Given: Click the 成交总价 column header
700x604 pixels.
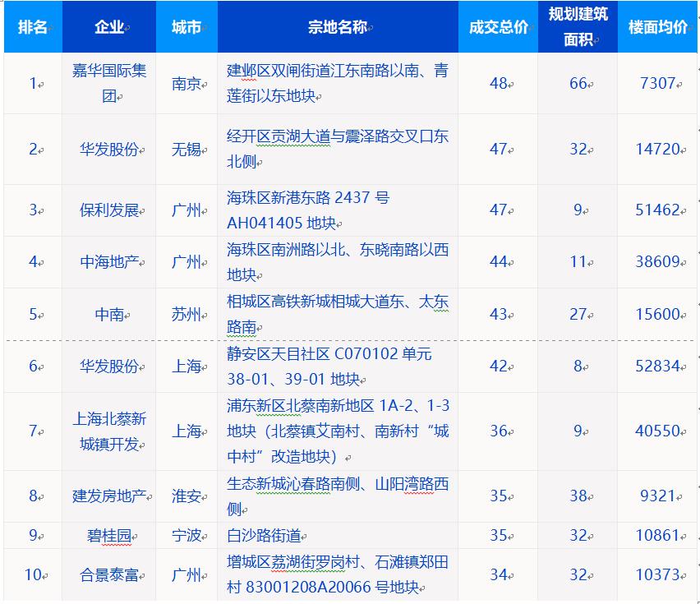Looking at the screenshot, I should (x=498, y=27).
